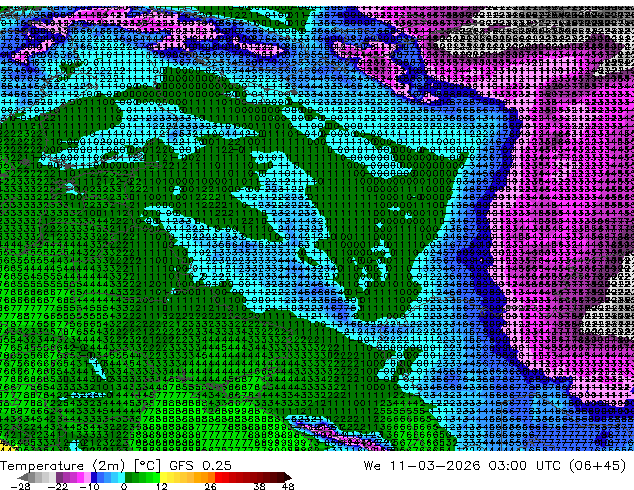Click the "(06+45)" forecast run label
The width and height of the screenshot is (634, 490).
(x=597, y=466)
